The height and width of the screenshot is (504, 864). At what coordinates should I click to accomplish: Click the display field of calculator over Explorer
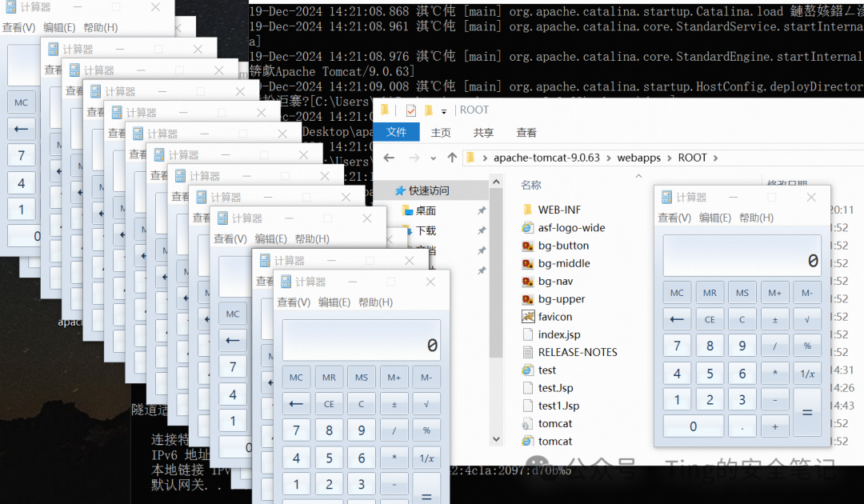click(x=742, y=255)
